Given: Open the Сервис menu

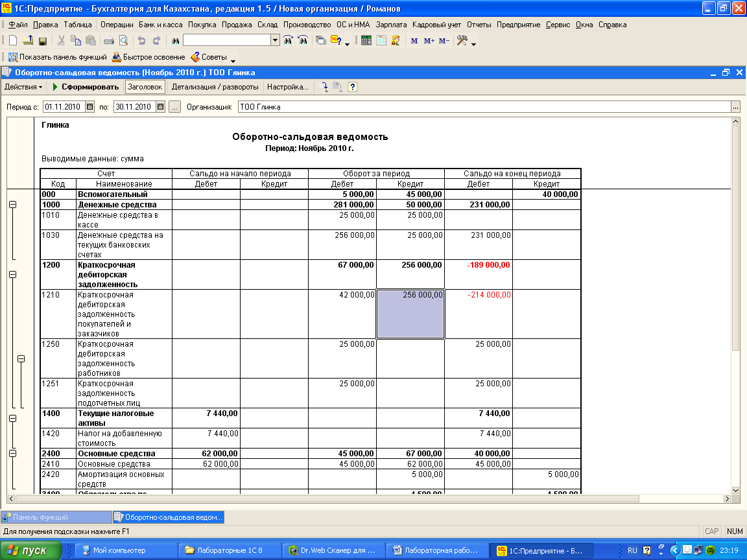Looking at the screenshot, I should 558,25.
